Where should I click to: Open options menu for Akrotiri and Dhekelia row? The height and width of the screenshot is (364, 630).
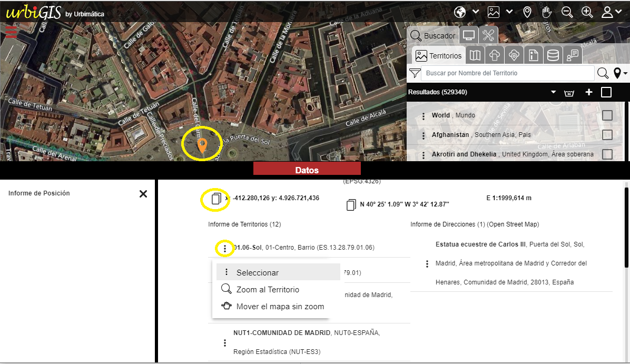423,155
